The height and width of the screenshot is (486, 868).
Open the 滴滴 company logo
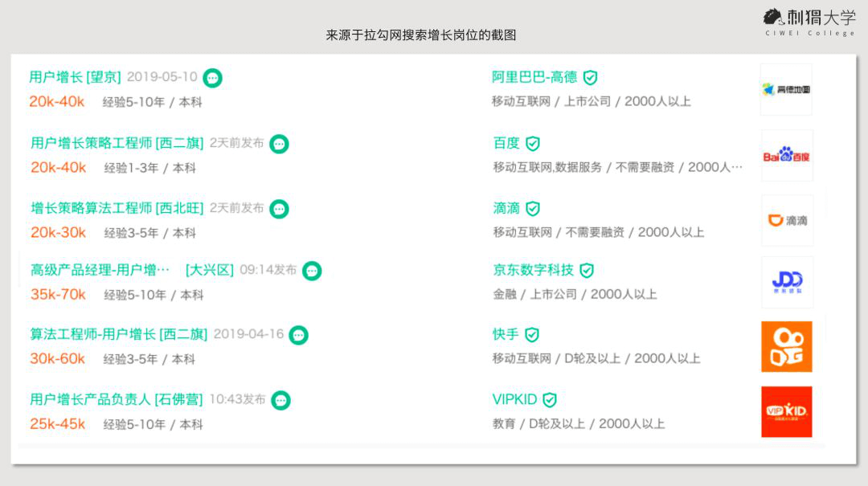[787, 220]
